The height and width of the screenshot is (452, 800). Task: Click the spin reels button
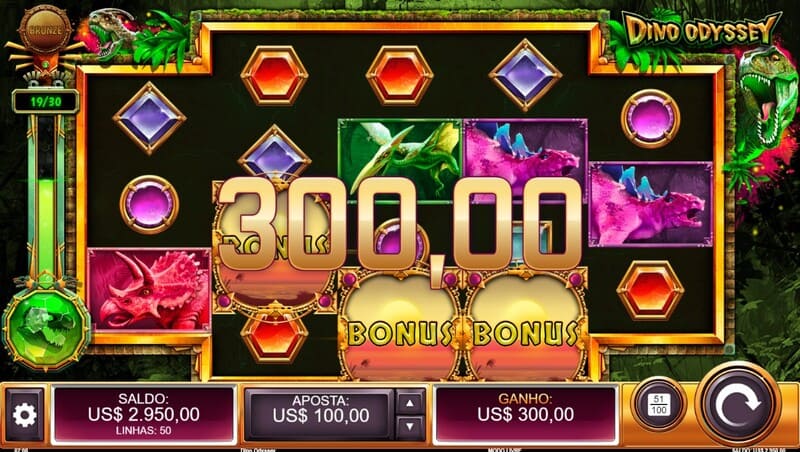click(x=738, y=404)
